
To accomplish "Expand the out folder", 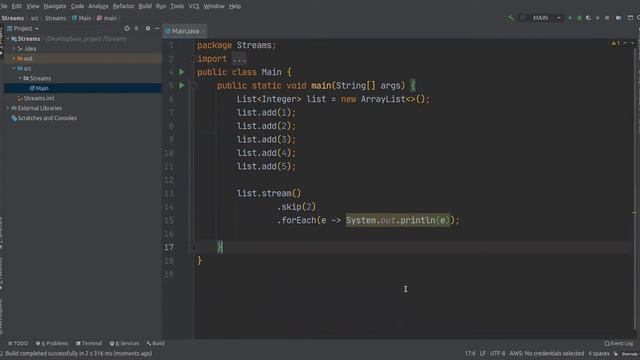I will click(14, 58).
